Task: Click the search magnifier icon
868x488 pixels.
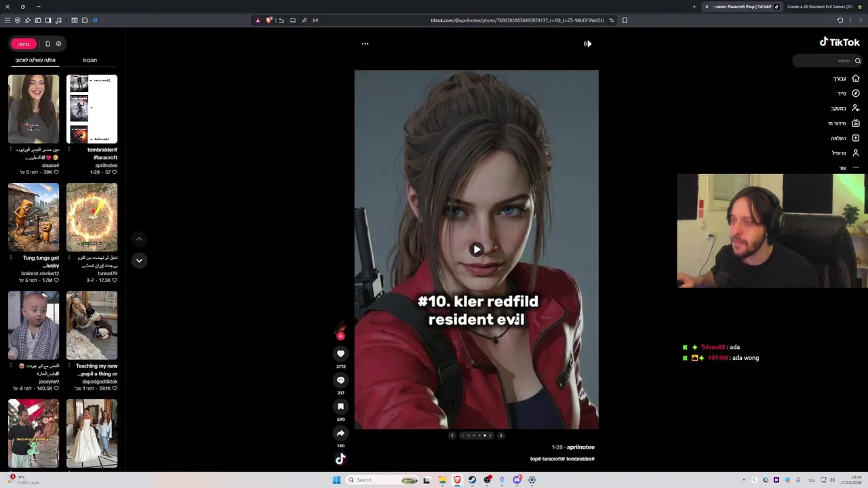Action: pyautogui.click(x=857, y=60)
